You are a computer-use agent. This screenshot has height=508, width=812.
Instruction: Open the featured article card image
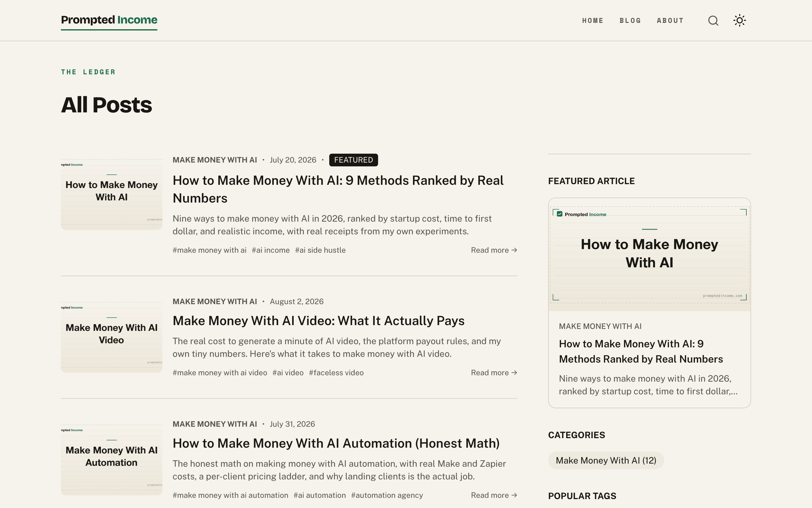649,255
